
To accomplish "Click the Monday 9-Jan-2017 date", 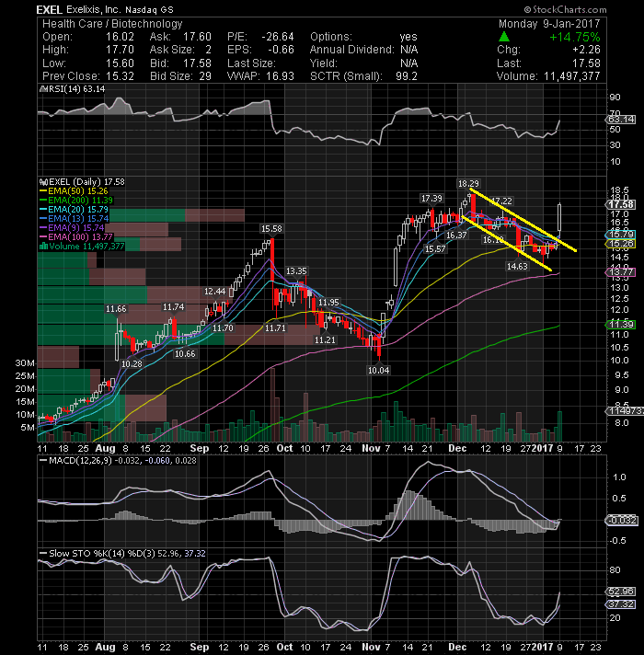I will [549, 24].
